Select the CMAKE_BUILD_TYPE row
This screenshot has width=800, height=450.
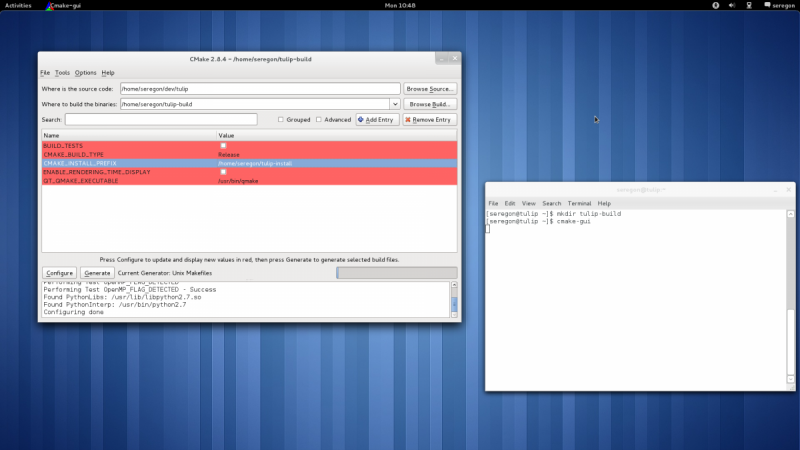click(249, 155)
